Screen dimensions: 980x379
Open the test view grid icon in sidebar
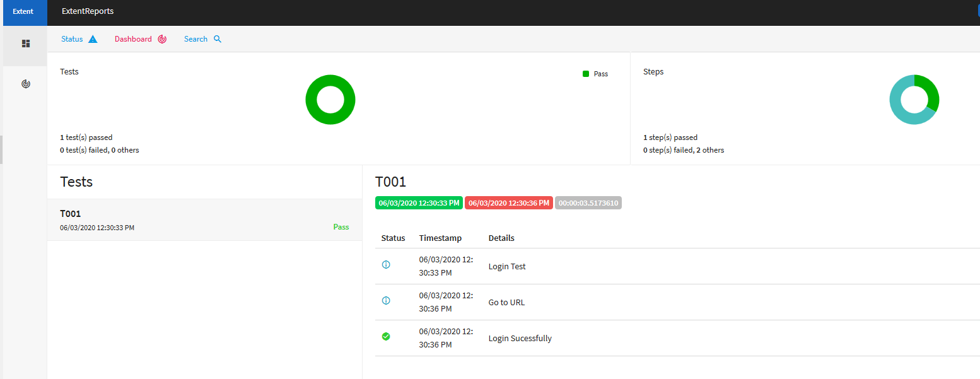tap(26, 44)
